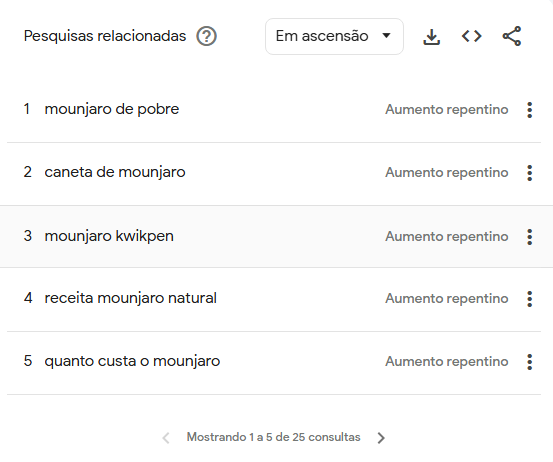
Task: Open query receita mounjaro natural
Action: [130, 298]
